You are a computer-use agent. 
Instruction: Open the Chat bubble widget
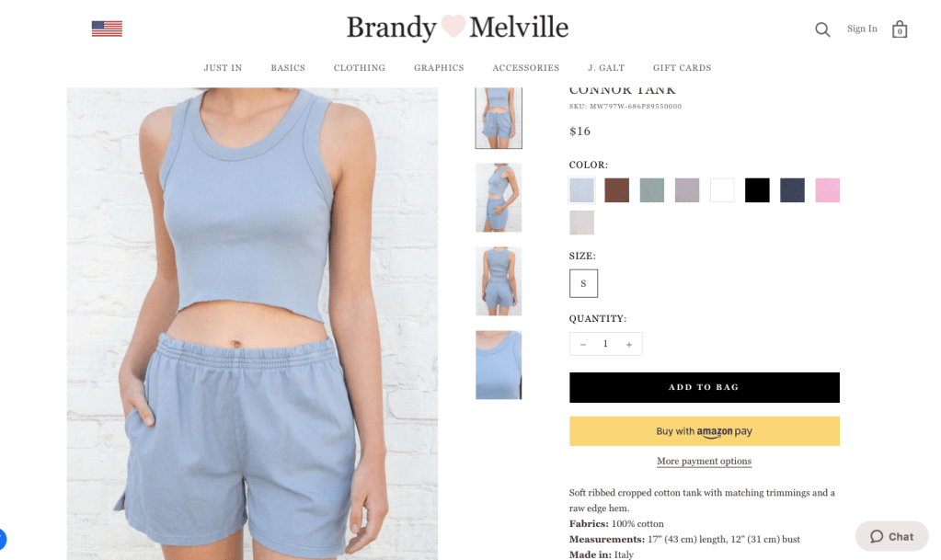point(892,536)
